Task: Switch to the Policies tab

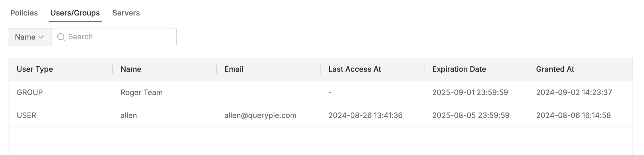Action: click(x=24, y=13)
